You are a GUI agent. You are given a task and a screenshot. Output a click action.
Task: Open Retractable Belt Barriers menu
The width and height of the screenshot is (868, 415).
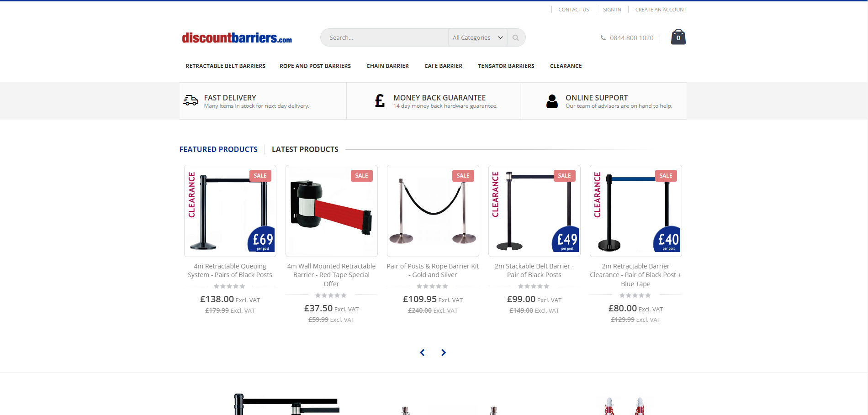click(225, 66)
